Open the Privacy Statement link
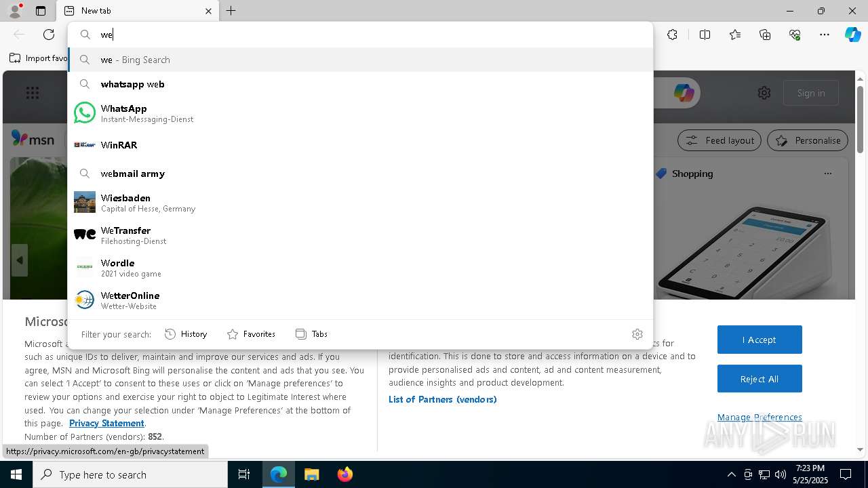Screen dimensions: 868x488 coord(106,423)
